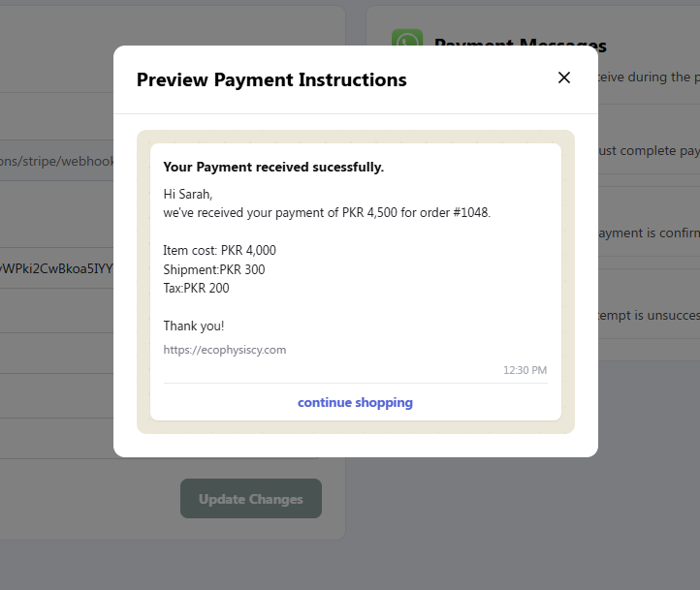Click the Preview Payment Instructions title
Image resolution: width=700 pixels, height=590 pixels.
tap(271, 79)
